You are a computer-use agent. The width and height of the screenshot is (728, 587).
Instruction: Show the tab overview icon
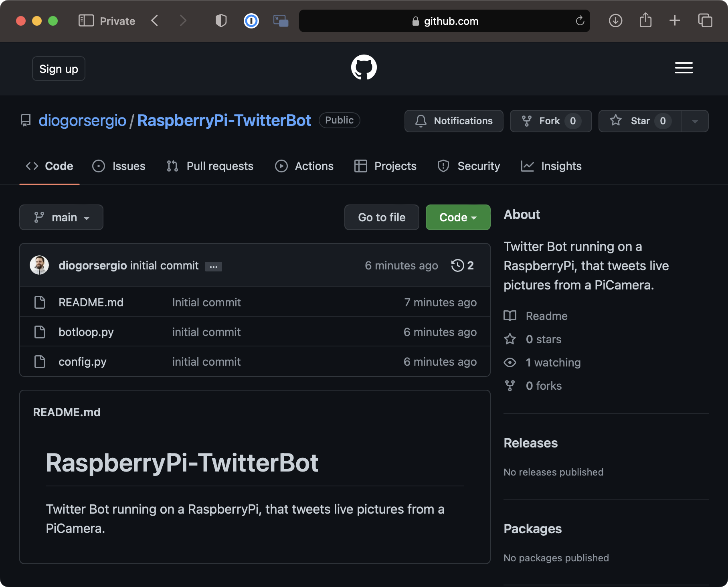pos(705,21)
